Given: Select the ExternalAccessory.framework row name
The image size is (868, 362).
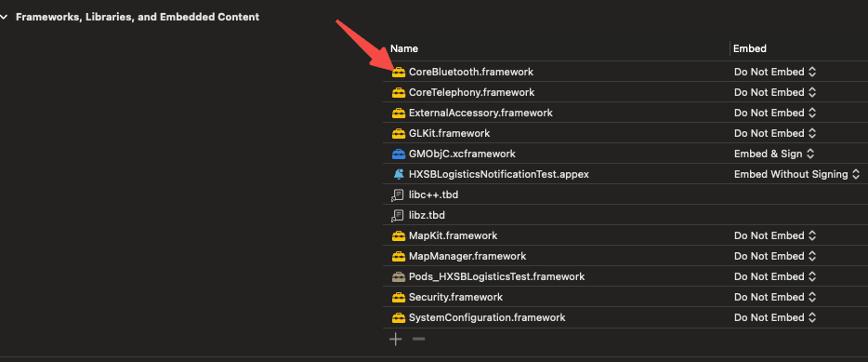Looking at the screenshot, I should [480, 114].
